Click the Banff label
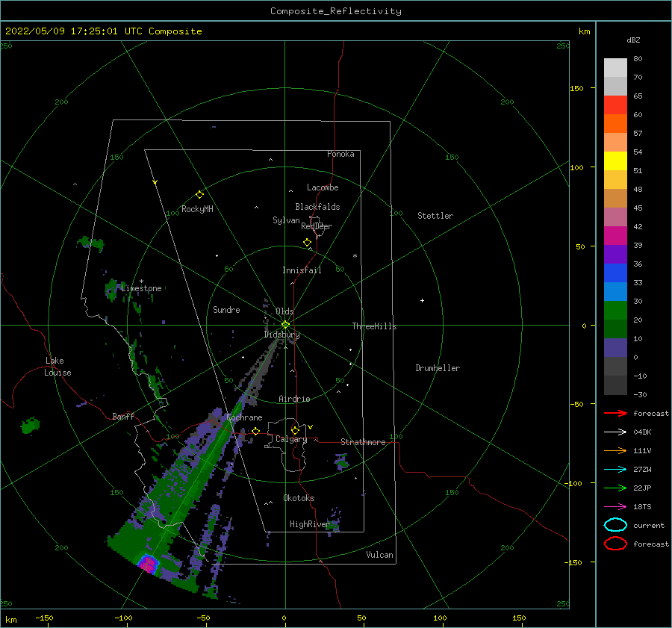Viewport: 672px width, 628px height. (123, 416)
